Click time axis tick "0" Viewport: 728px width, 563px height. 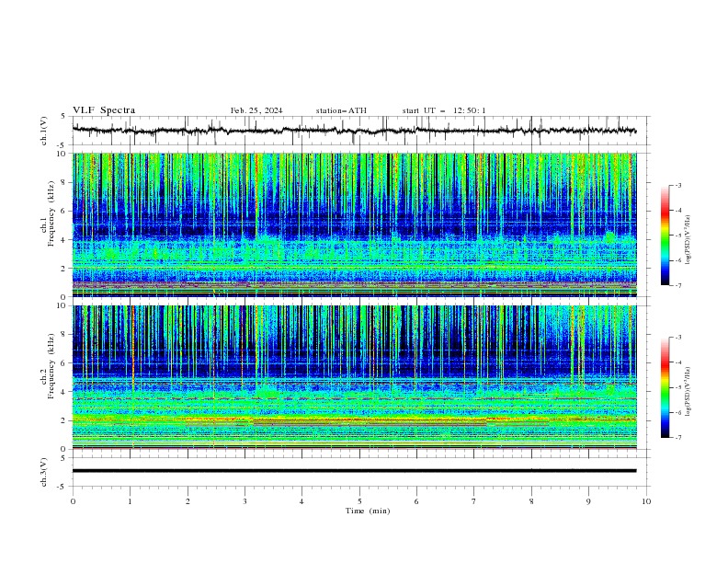coord(73,501)
